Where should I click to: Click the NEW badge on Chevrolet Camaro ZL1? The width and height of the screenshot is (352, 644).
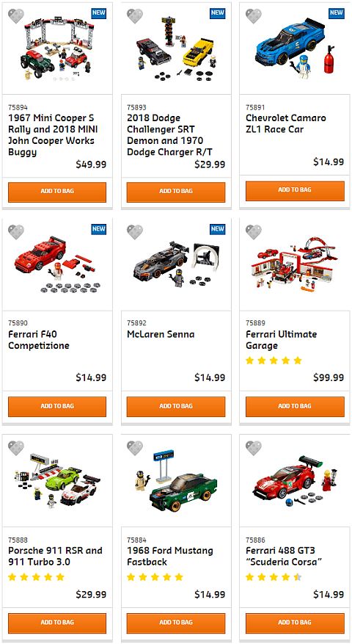pos(337,12)
